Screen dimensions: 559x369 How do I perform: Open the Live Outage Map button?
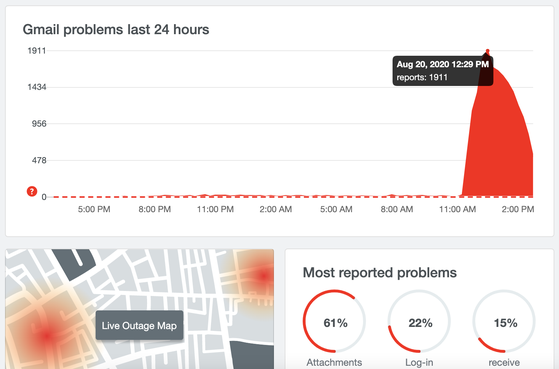139,325
